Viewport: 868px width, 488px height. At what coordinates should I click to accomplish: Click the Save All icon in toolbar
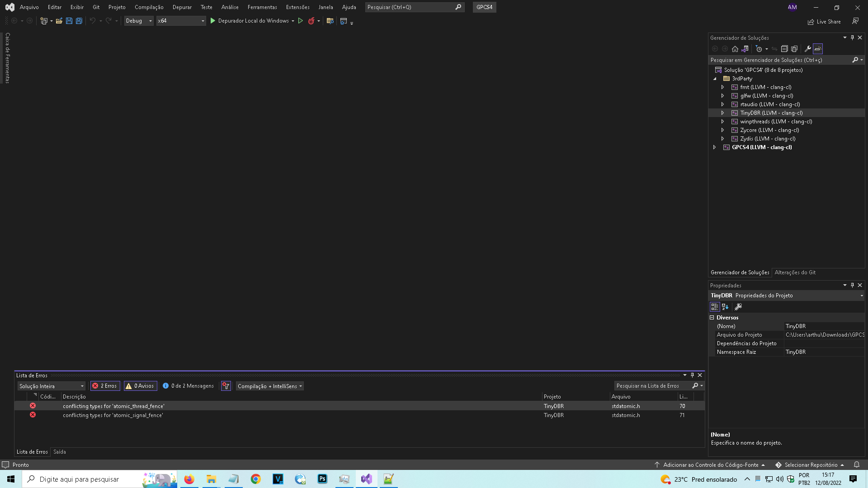[79, 21]
